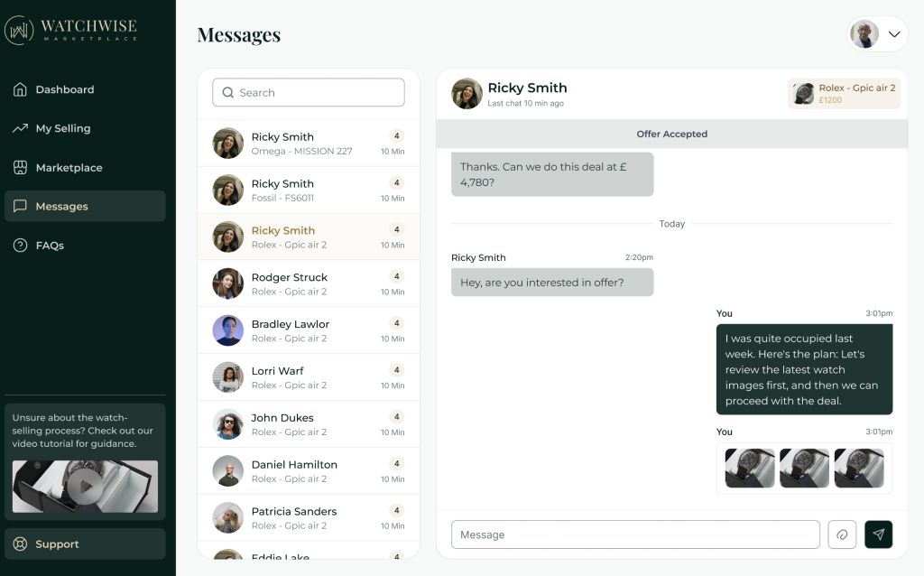
Task: Click the unread badge on Fossil FS6011 chat
Action: (x=397, y=182)
